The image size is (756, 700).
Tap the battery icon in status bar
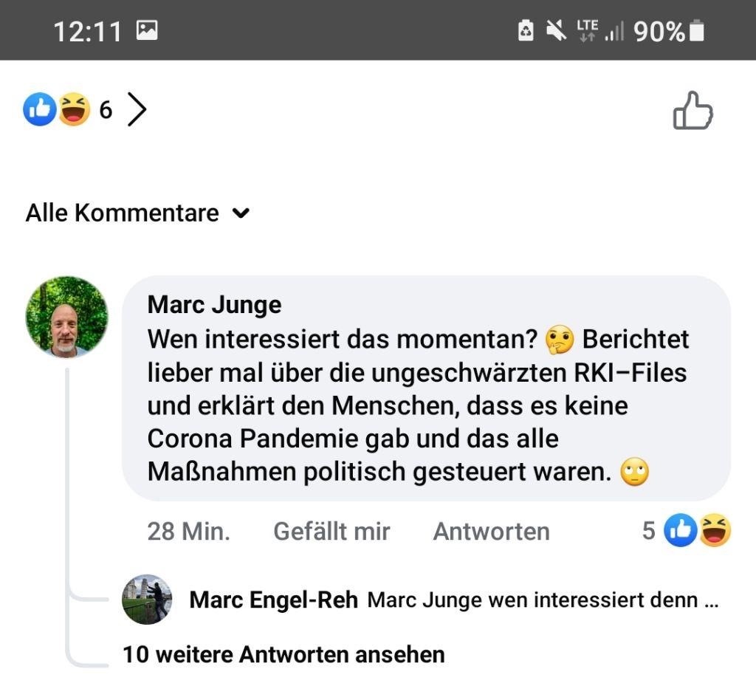(x=695, y=31)
